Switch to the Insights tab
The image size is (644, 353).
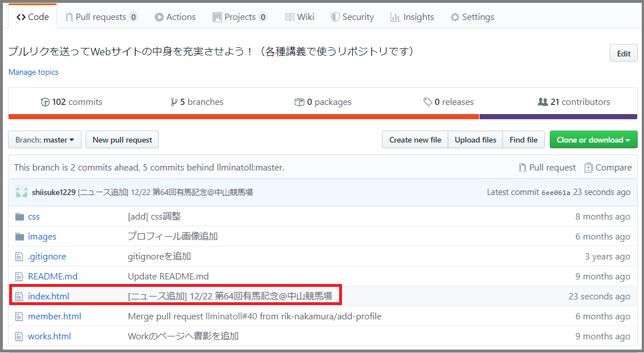click(x=412, y=17)
